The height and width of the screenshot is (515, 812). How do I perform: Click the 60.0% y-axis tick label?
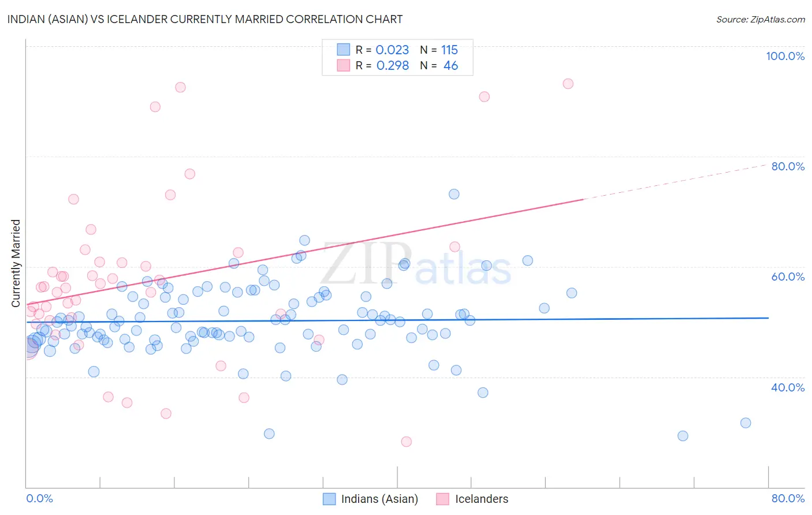coord(788,277)
